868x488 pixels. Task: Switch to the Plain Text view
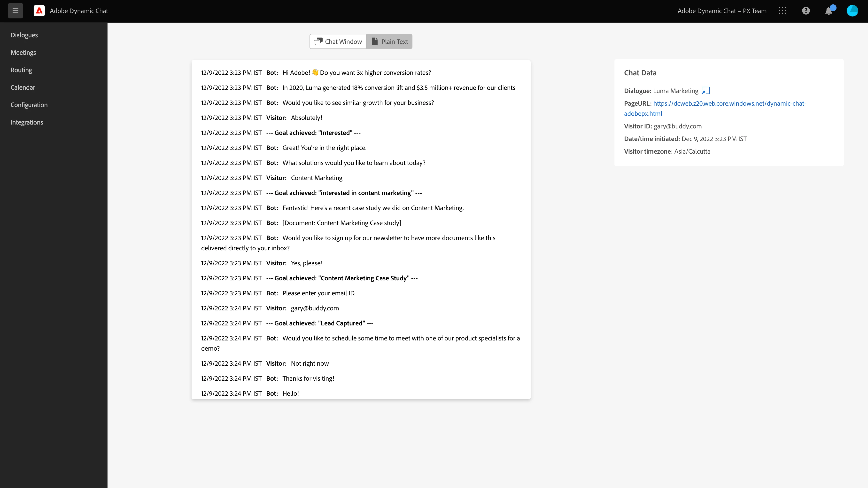pos(389,41)
